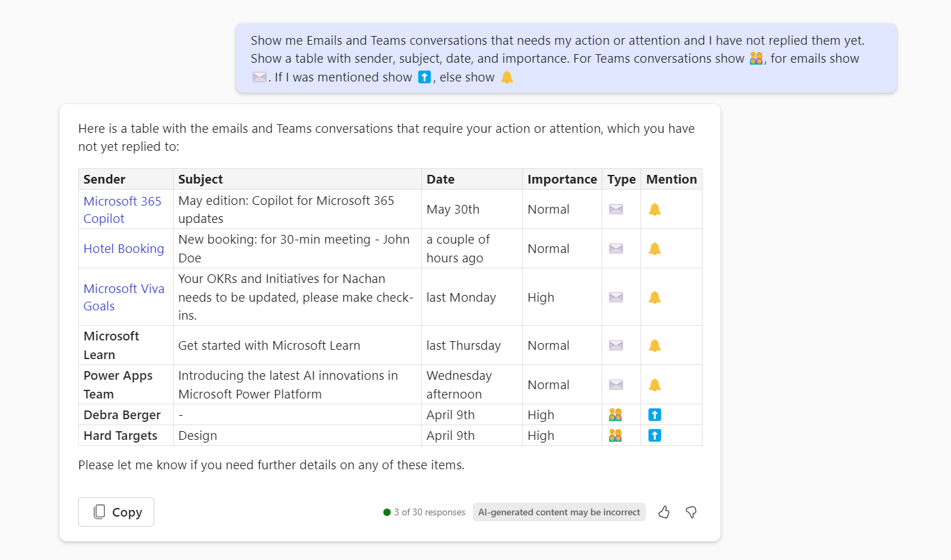Copy the response with the Copy button
This screenshot has width=951, height=560.
pos(116,512)
